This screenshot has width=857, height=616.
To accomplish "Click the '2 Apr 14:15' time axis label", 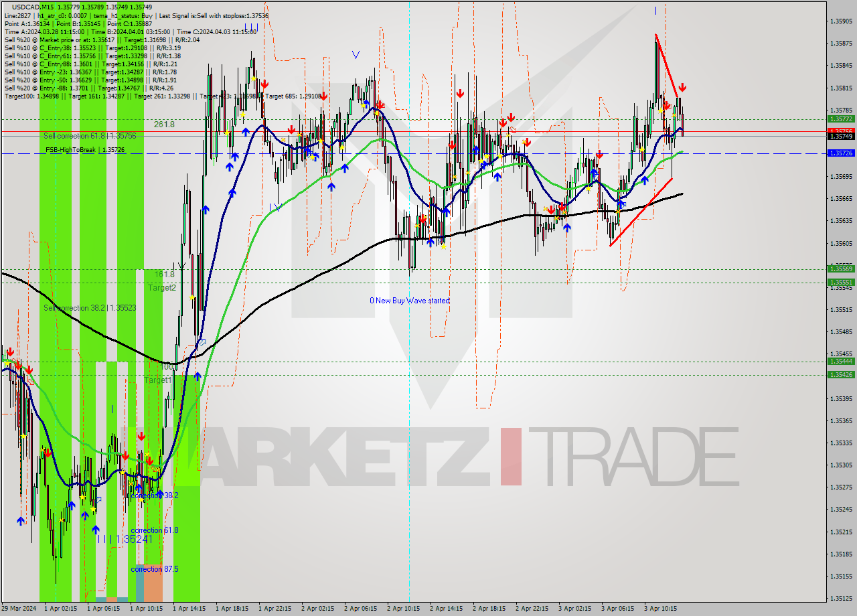I will pyautogui.click(x=446, y=609).
